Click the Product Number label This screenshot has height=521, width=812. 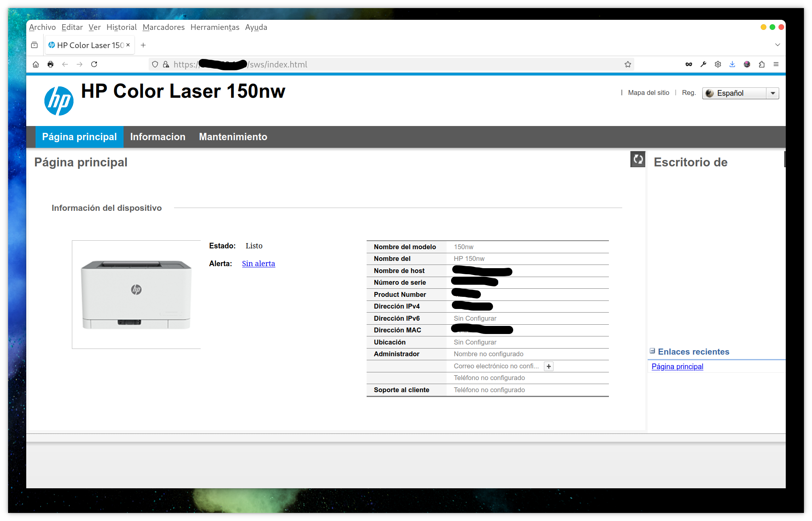click(x=400, y=294)
